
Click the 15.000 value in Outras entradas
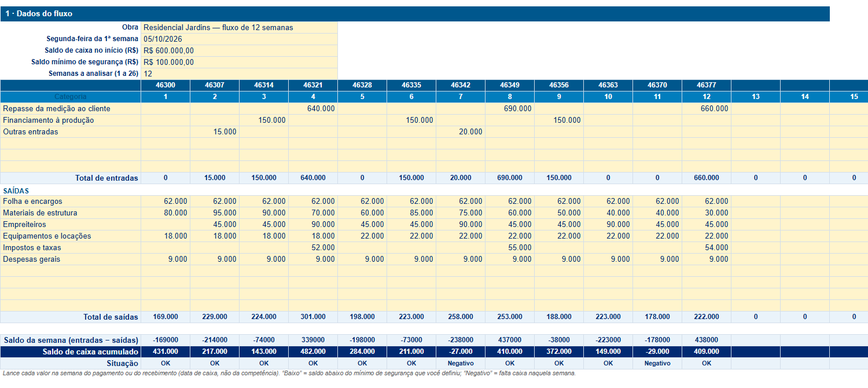[x=215, y=131]
